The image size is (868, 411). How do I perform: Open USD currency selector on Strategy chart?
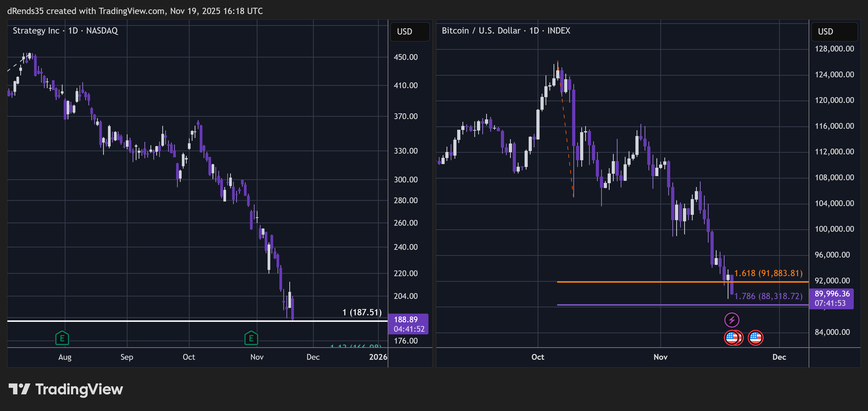410,32
